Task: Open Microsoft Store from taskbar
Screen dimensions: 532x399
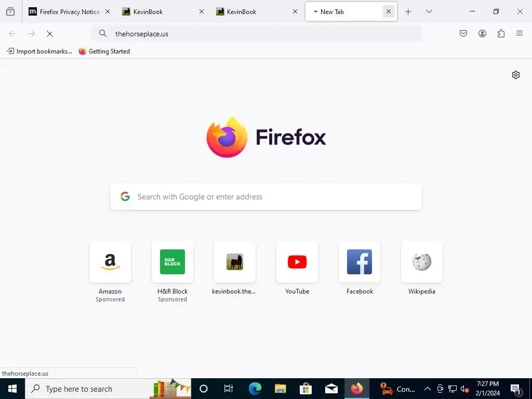Action: pyautogui.click(x=305, y=389)
